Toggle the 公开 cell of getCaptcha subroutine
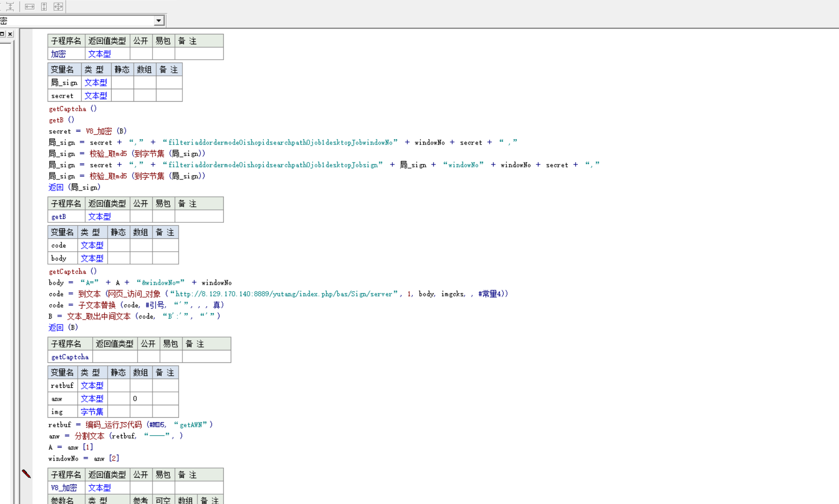The width and height of the screenshot is (839, 504). [x=149, y=357]
